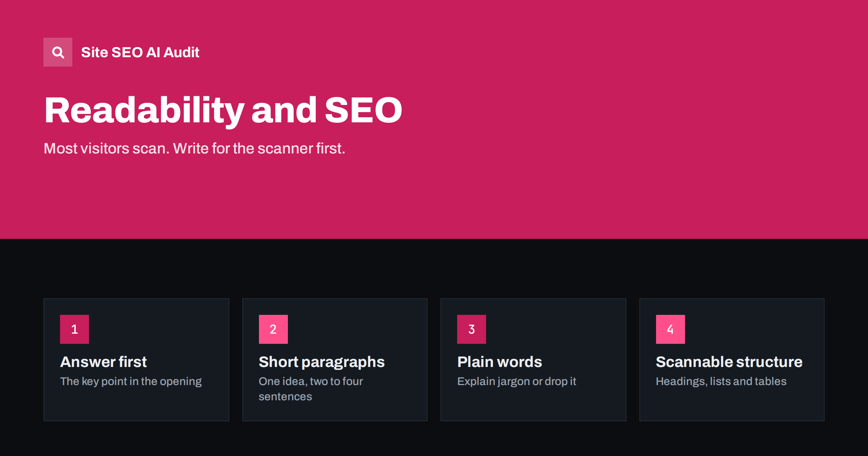Click 'Explain jargon or drop it' text

[517, 381]
